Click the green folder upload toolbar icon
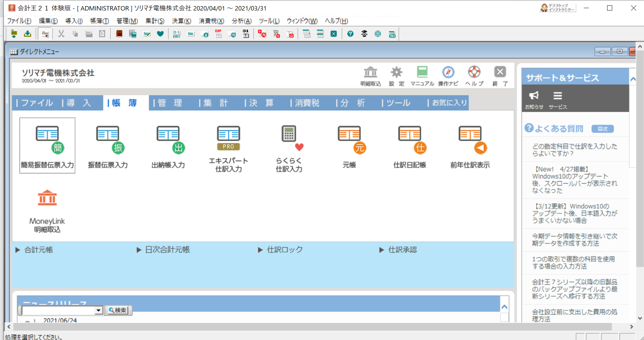The height and width of the screenshot is (340, 644). (14, 34)
